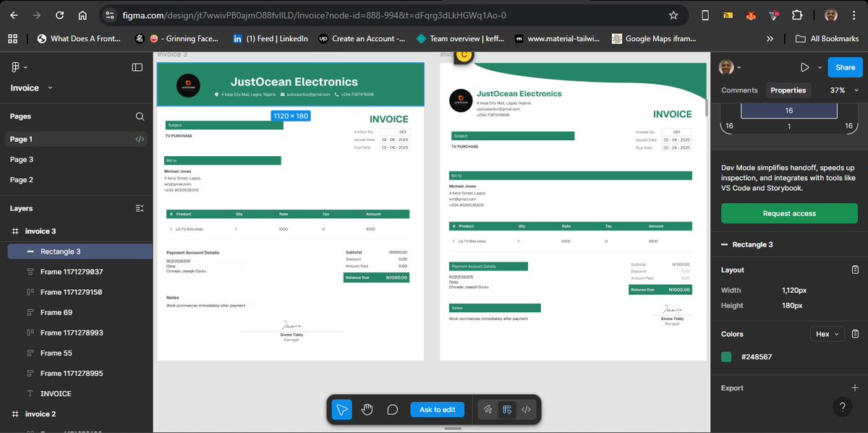Open the Feed | LinkedIn bookmark
Viewport: 868px width, 433px height.
point(271,38)
